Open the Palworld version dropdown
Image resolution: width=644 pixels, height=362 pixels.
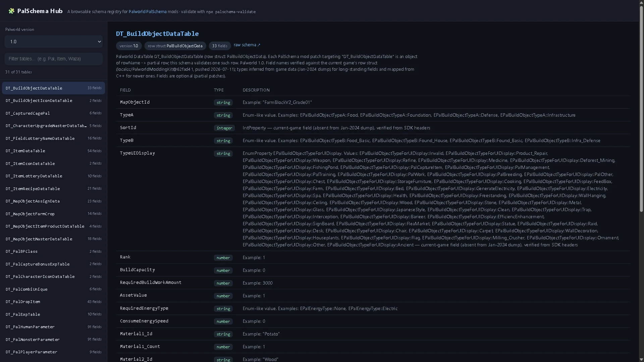(54, 42)
